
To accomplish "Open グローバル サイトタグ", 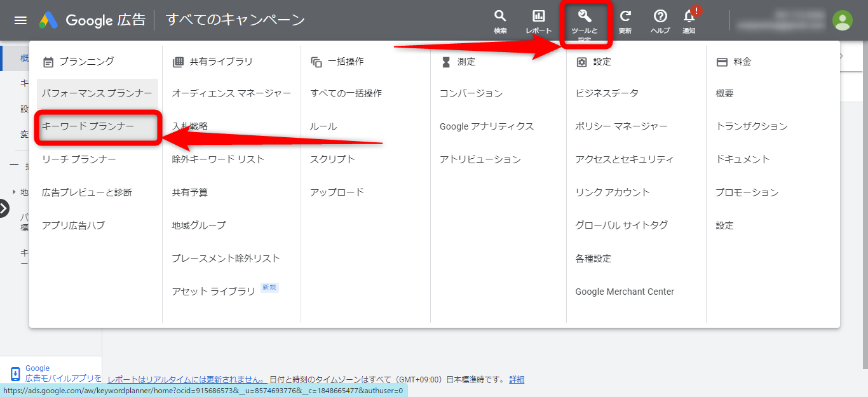I will (x=621, y=225).
